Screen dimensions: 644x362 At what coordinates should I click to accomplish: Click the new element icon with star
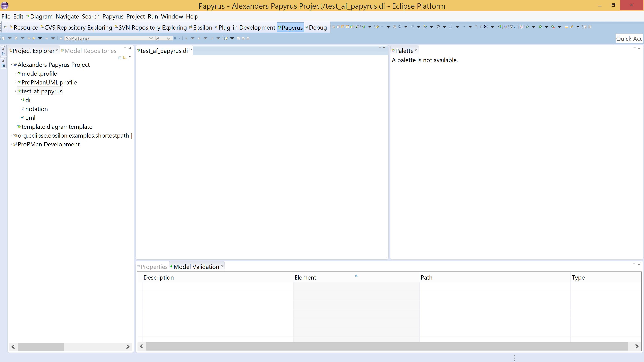[x=226, y=38]
